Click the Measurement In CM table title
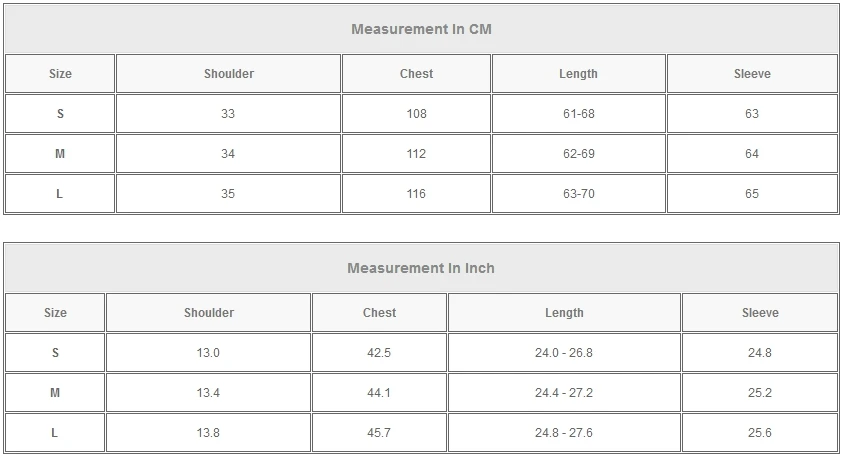Screen dimensions: 845x458 [421, 29]
